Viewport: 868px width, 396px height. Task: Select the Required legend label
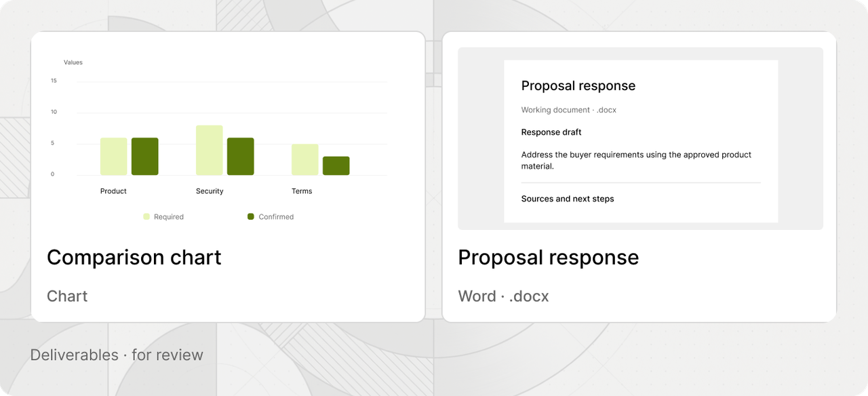[x=169, y=217]
